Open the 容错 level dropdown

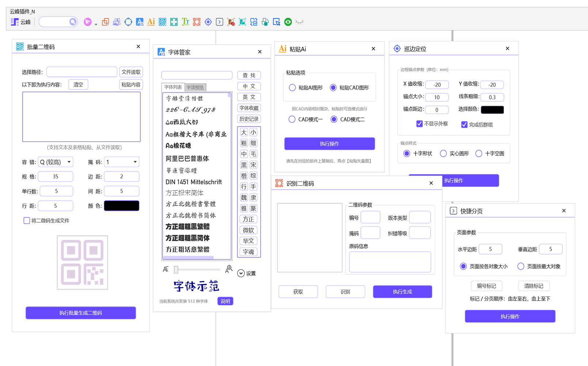click(55, 162)
